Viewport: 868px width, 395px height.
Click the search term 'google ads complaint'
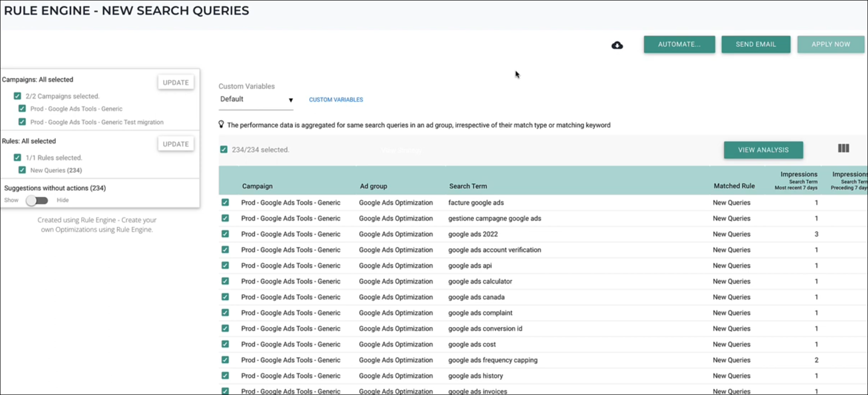click(x=480, y=312)
